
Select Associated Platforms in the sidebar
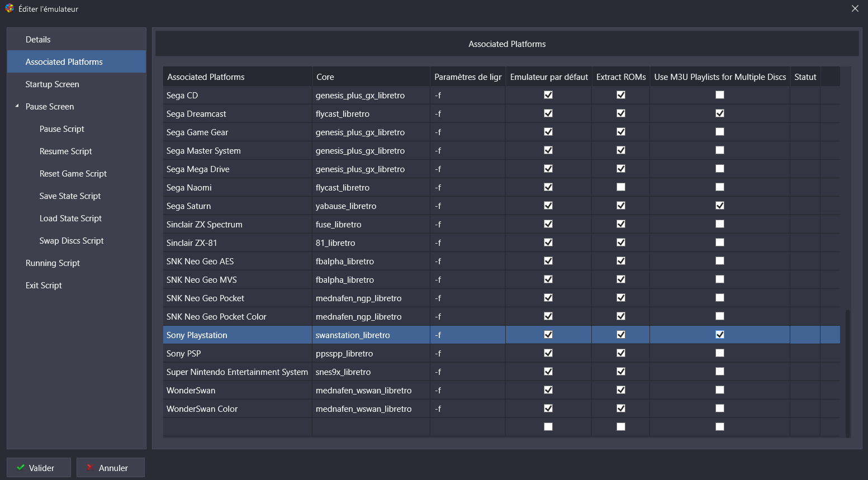(77, 61)
